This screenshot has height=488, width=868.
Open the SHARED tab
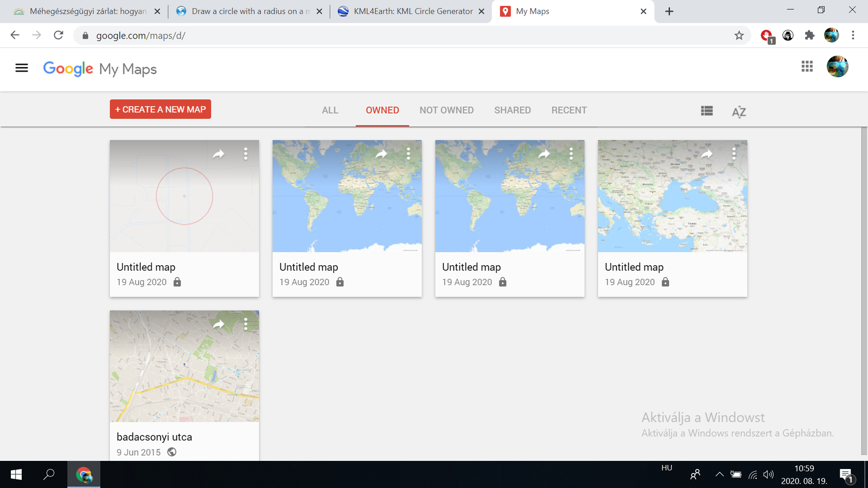point(513,110)
